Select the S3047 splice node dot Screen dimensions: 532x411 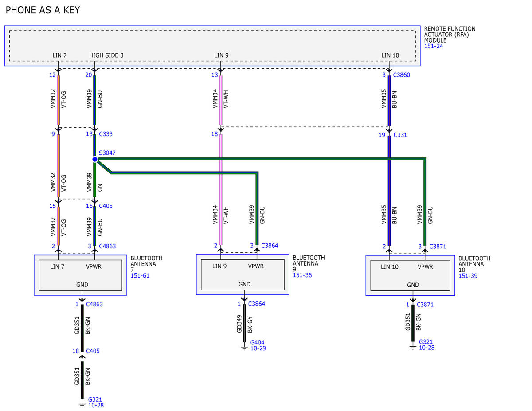94,159
